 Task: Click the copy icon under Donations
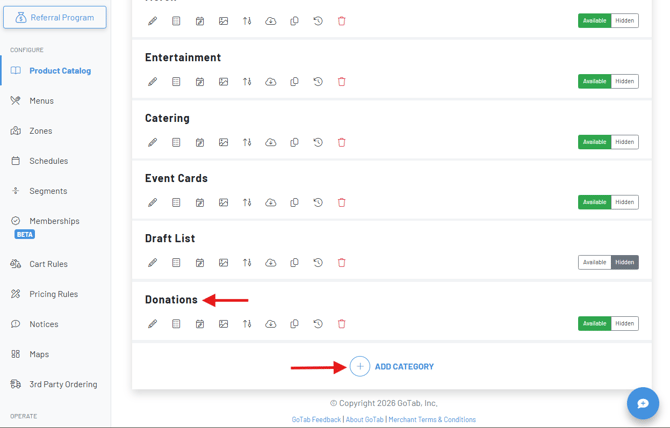pyautogui.click(x=294, y=324)
